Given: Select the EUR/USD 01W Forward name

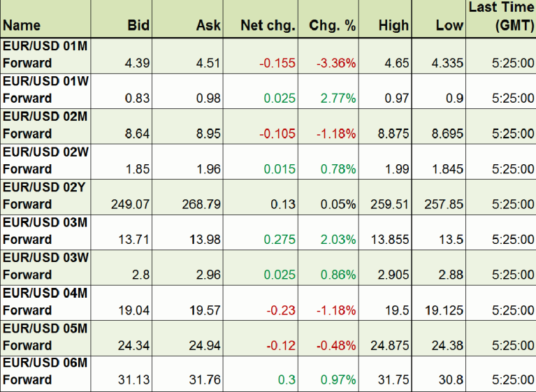Looking at the screenshot, I should pyautogui.click(x=45, y=90).
